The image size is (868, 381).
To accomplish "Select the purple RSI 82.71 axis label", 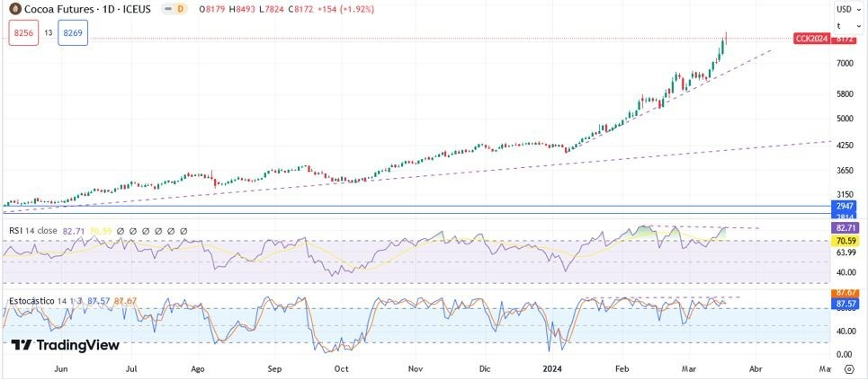I will coord(843,227).
